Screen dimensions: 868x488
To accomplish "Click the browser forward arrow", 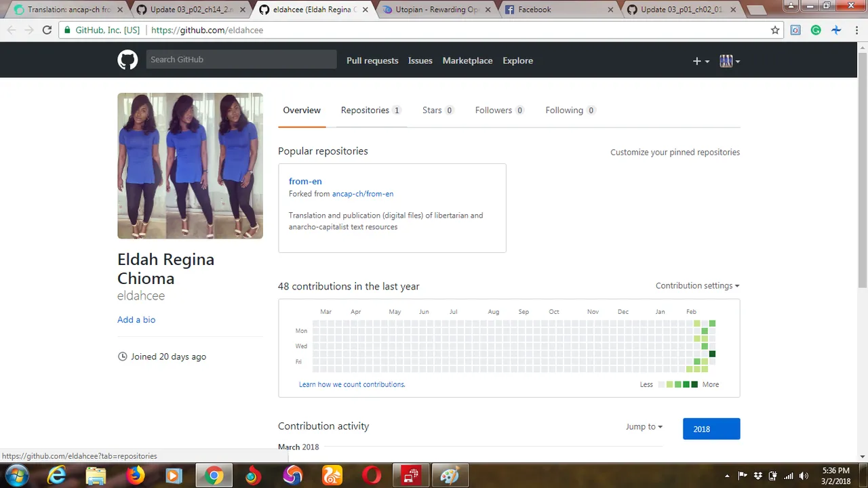I will pyautogui.click(x=29, y=30).
